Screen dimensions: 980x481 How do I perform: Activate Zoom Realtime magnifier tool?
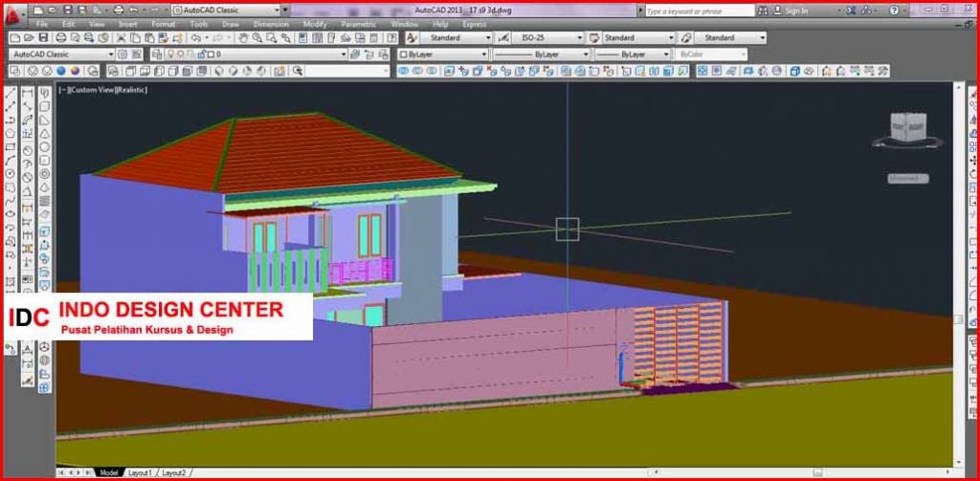tap(256, 38)
